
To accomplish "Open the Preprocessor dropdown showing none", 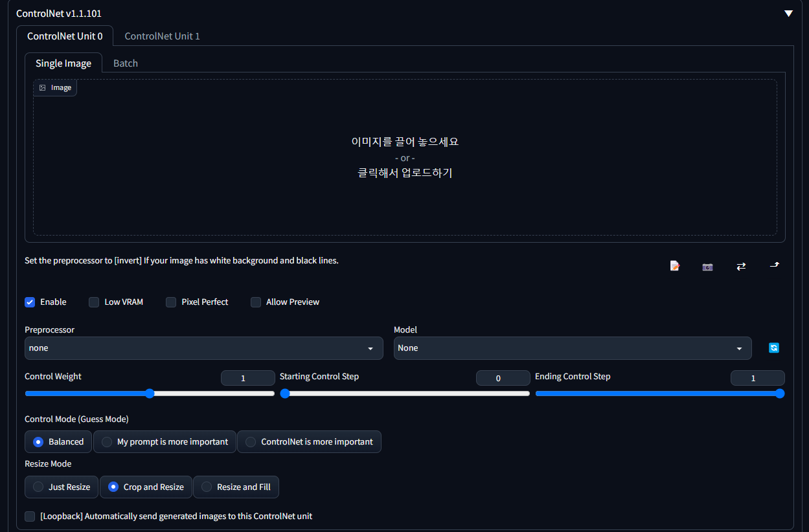I will (204, 348).
